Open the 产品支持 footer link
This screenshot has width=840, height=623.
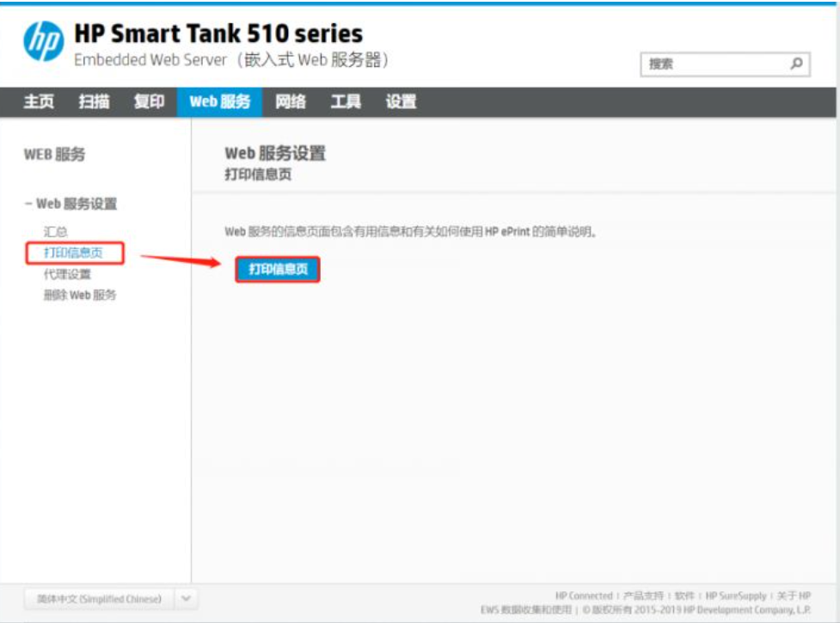pyautogui.click(x=643, y=596)
